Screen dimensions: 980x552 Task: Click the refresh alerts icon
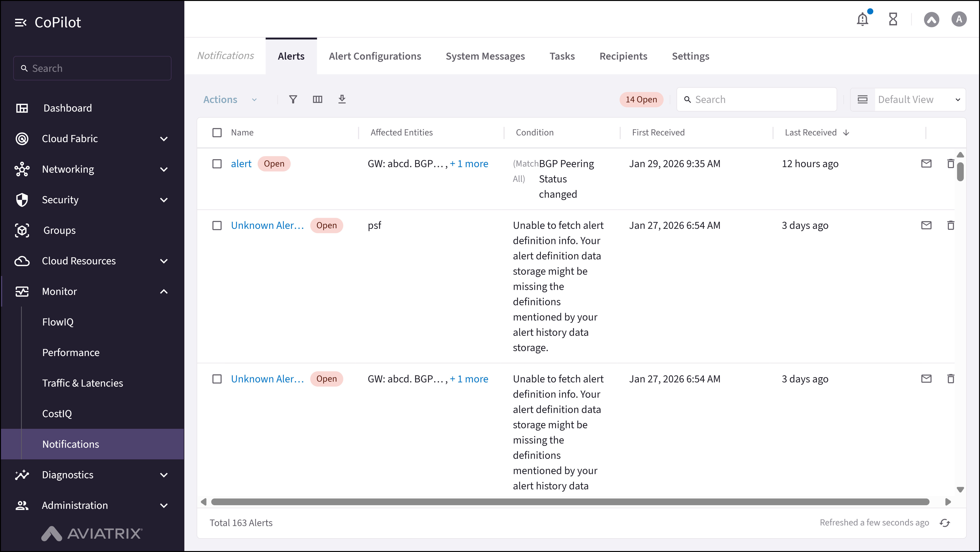(945, 523)
